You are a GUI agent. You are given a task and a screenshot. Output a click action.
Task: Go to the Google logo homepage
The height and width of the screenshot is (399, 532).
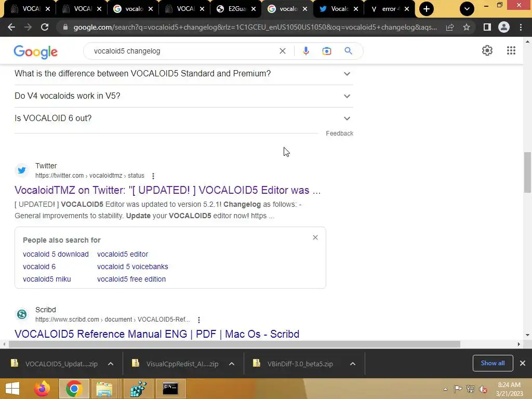[x=36, y=52]
